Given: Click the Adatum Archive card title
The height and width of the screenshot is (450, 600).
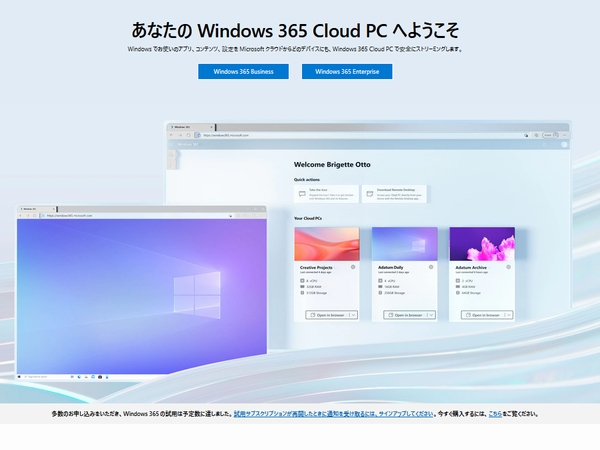Looking at the screenshot, I should pyautogui.click(x=471, y=267).
